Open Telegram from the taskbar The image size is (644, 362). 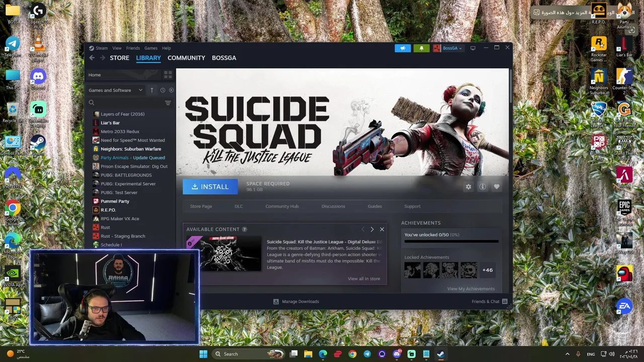pos(367,354)
